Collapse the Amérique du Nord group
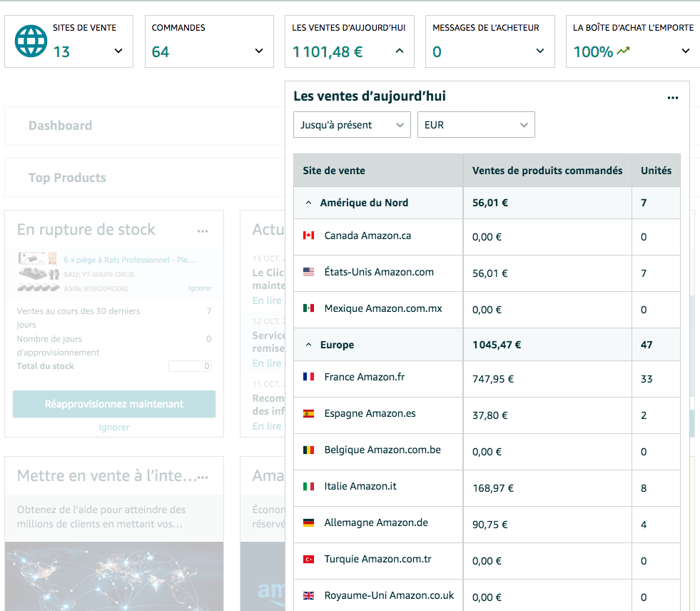The height and width of the screenshot is (611, 700). pos(308,203)
